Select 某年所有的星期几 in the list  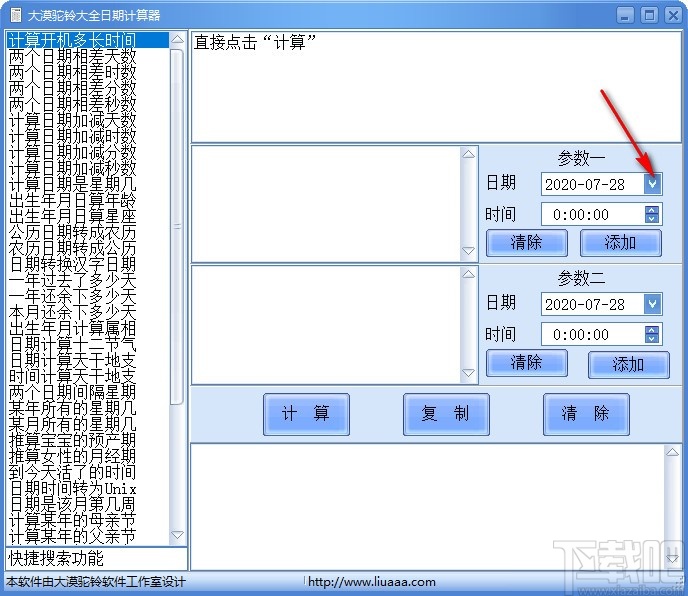[87, 409]
